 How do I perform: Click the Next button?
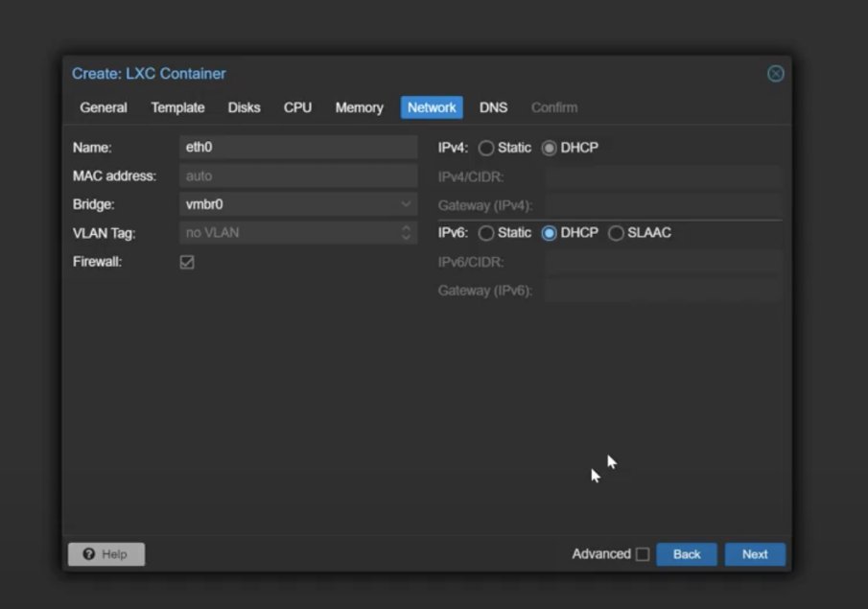point(755,554)
